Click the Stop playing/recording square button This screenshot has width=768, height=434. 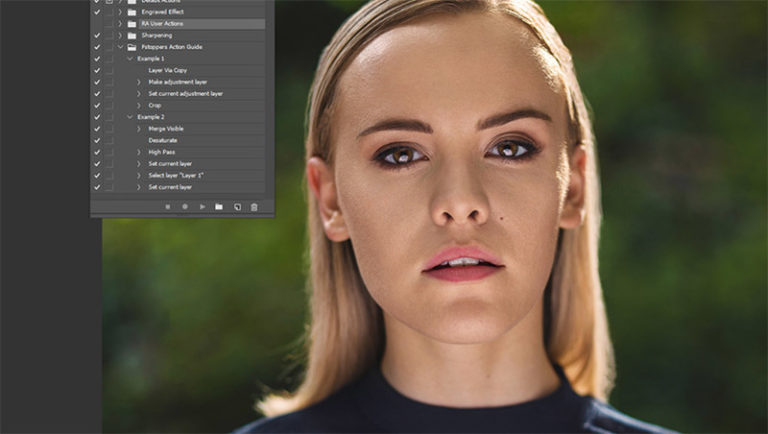click(x=168, y=207)
